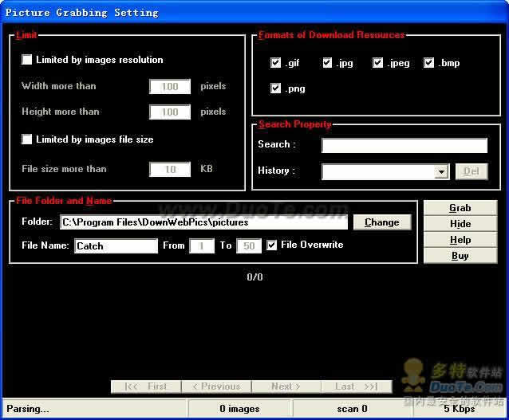Click the Parsing... status bar text
The width and height of the screenshot is (509, 420).
pyautogui.click(x=28, y=409)
